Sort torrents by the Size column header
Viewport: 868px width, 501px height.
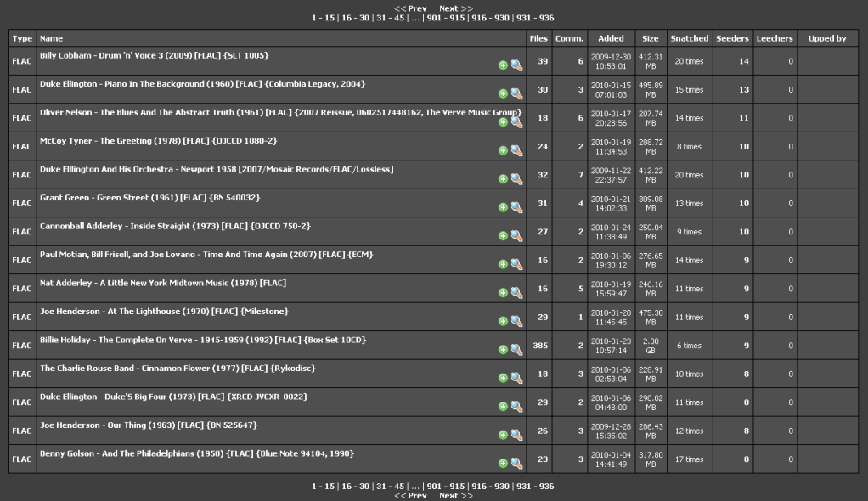(651, 39)
